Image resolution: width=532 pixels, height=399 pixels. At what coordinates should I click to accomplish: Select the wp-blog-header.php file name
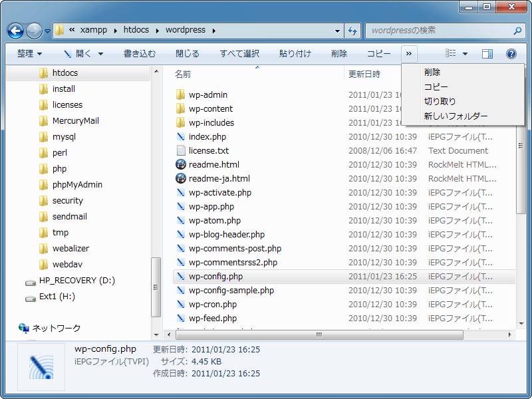[227, 235]
